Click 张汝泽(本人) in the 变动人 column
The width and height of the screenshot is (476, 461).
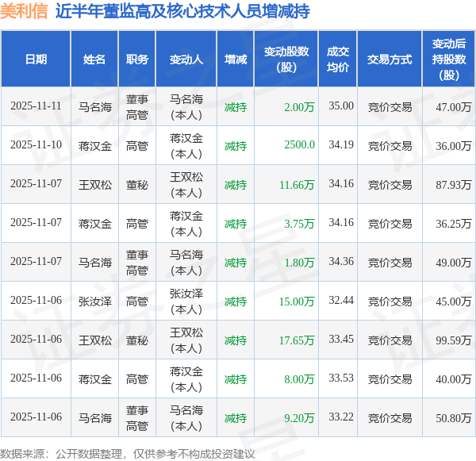click(186, 302)
